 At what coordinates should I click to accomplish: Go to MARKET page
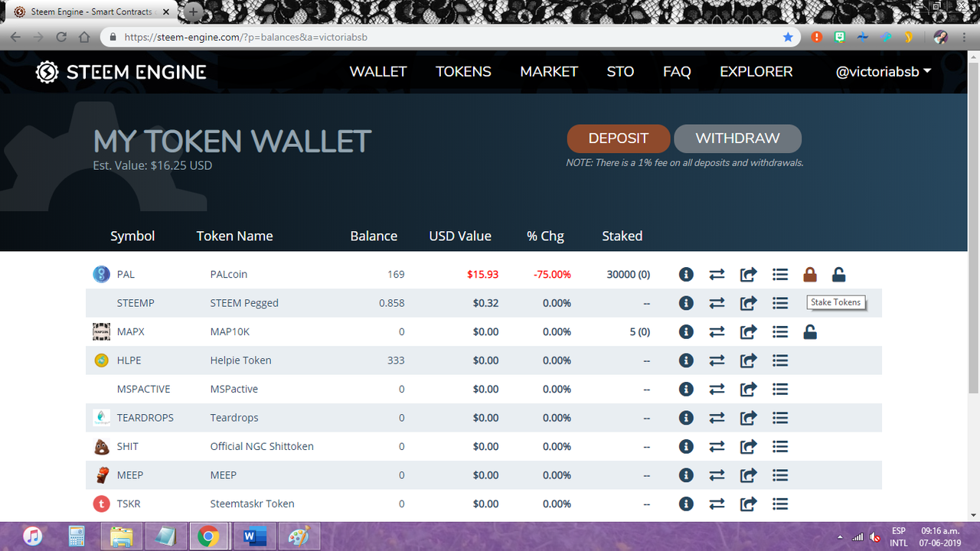[x=549, y=72]
